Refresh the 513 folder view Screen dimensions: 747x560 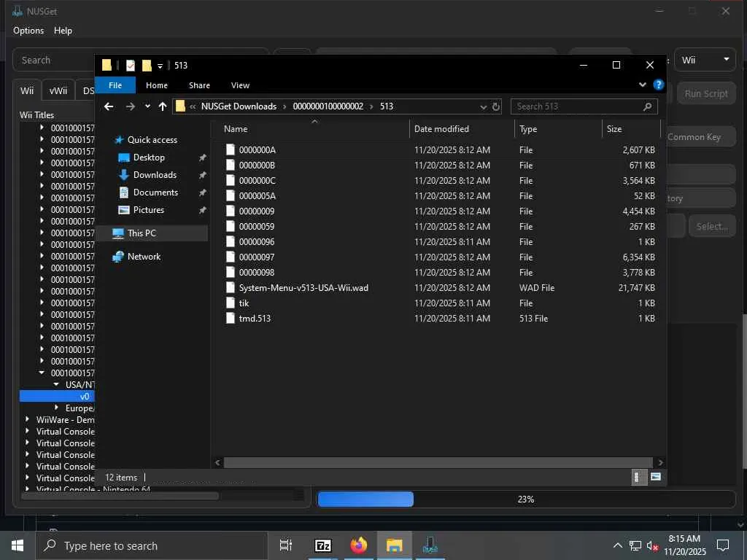[x=496, y=106]
